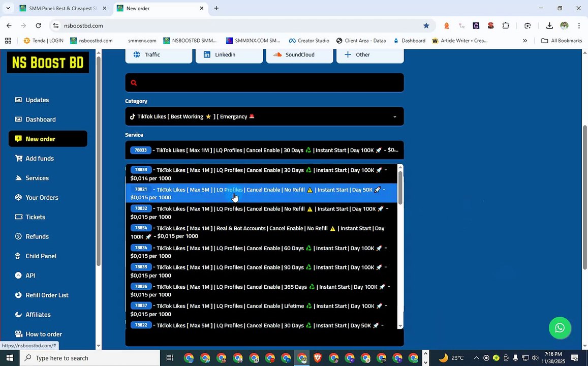Open the Article Writer bookmark
Viewport: 588px width, 366px height.
[x=460, y=41]
